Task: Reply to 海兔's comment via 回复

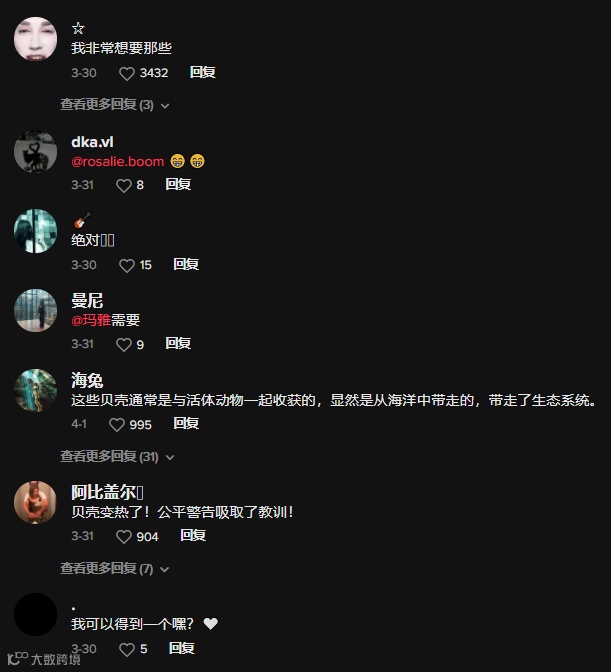Action: [x=186, y=423]
